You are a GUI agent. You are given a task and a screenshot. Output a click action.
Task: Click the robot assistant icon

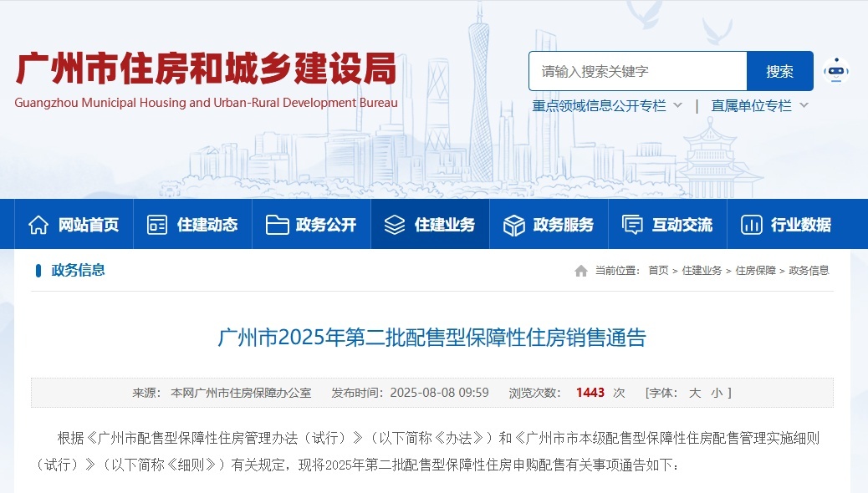[x=835, y=71]
